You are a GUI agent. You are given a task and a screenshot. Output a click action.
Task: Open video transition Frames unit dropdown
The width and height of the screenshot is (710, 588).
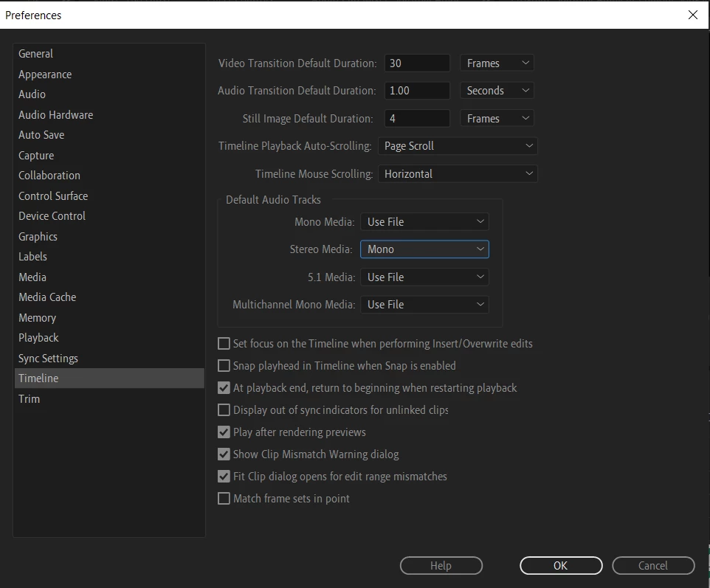click(497, 63)
